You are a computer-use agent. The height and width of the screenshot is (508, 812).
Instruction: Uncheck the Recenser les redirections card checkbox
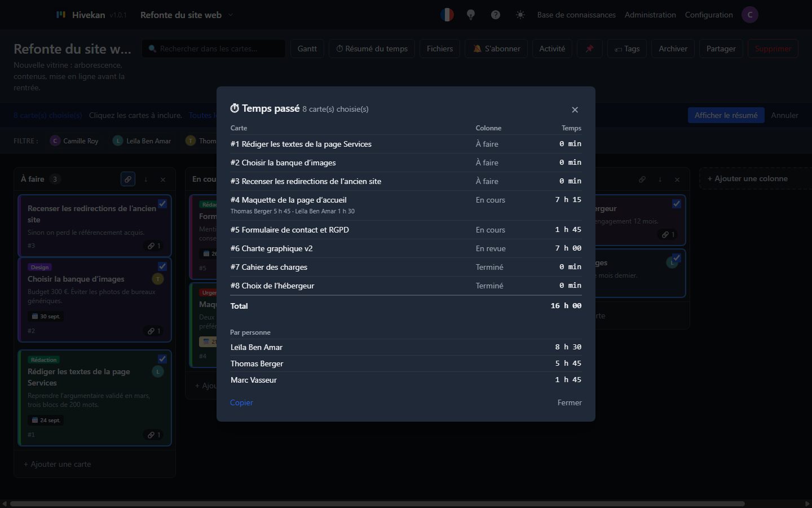pyautogui.click(x=162, y=204)
